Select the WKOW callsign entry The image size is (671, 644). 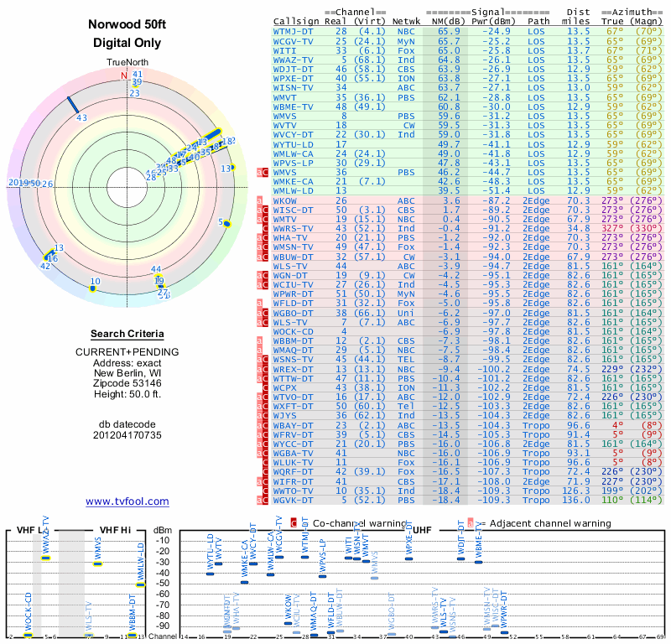285,200
